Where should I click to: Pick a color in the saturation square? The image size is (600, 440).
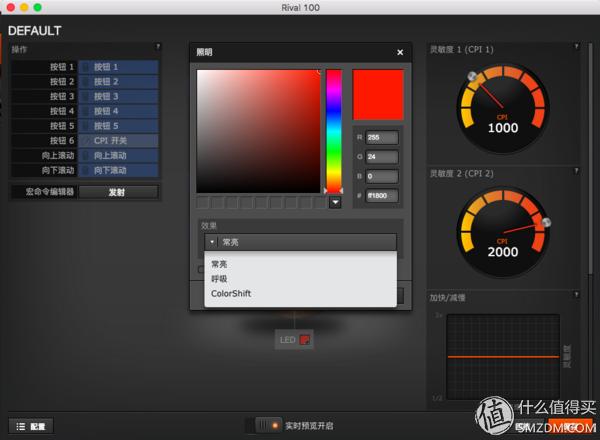click(x=258, y=131)
